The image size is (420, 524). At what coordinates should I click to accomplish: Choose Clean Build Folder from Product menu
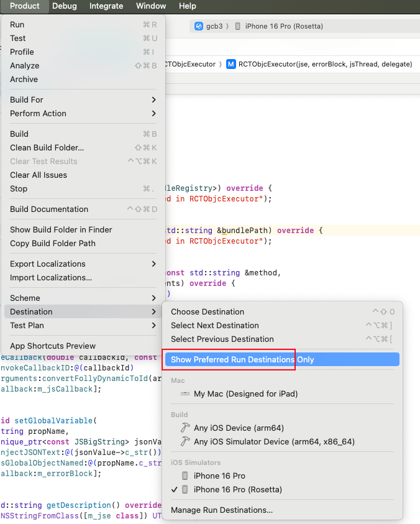tap(47, 147)
